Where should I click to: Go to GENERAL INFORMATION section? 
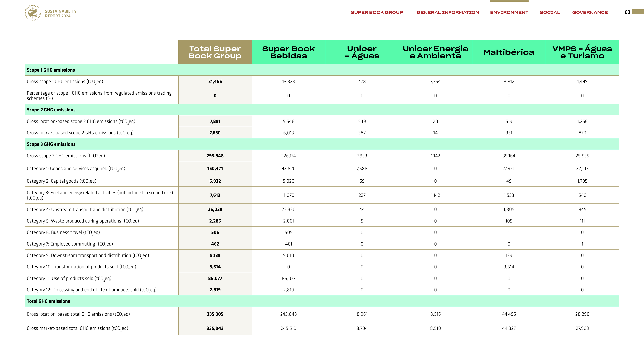[x=448, y=13]
